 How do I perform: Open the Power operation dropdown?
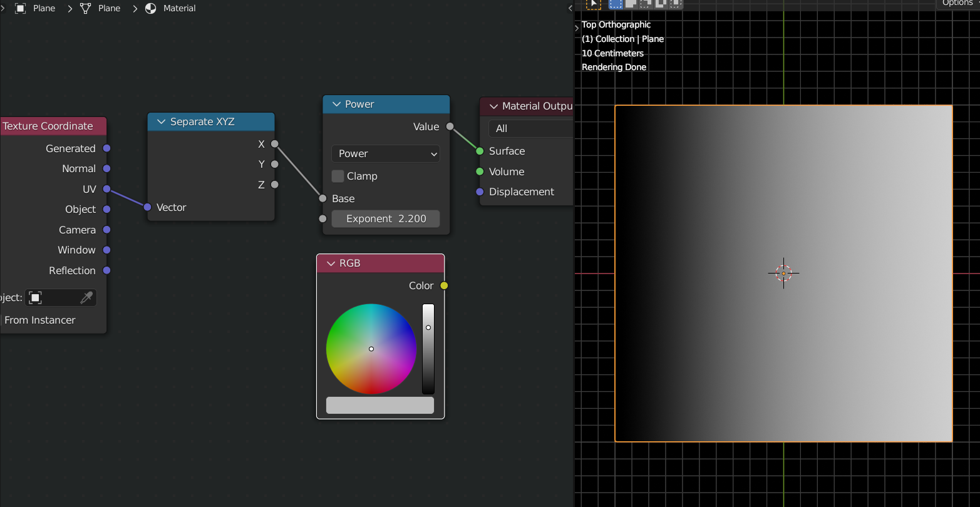pyautogui.click(x=385, y=153)
